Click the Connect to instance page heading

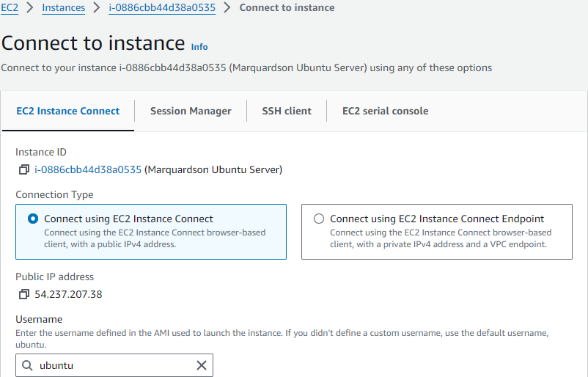click(x=93, y=43)
